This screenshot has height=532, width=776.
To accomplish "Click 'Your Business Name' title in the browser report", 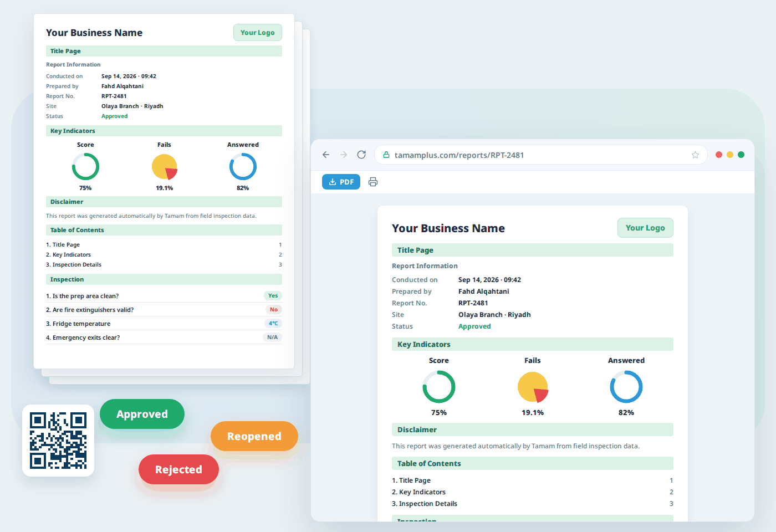I will click(x=448, y=228).
